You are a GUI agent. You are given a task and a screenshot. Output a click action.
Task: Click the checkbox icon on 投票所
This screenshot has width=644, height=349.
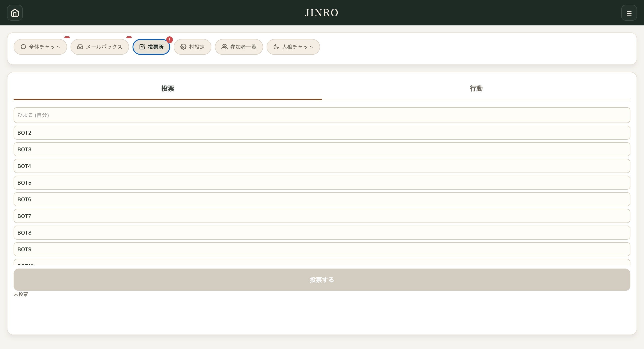[142, 47]
